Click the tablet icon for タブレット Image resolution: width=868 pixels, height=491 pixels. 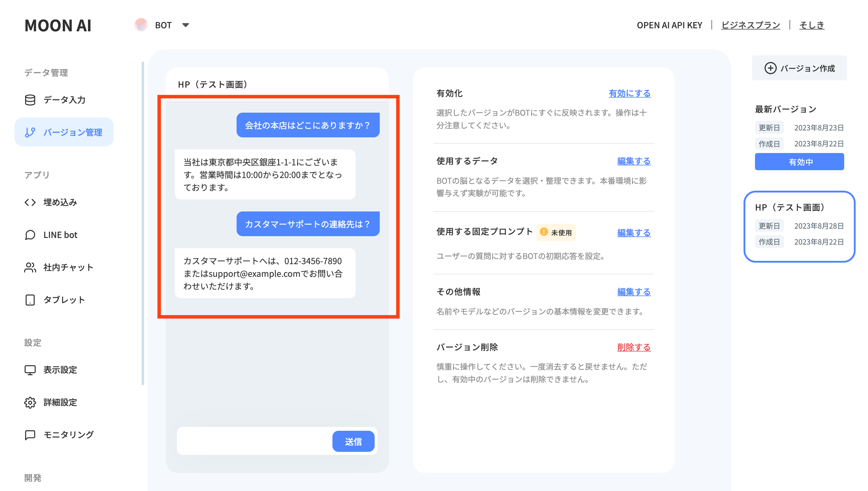30,299
